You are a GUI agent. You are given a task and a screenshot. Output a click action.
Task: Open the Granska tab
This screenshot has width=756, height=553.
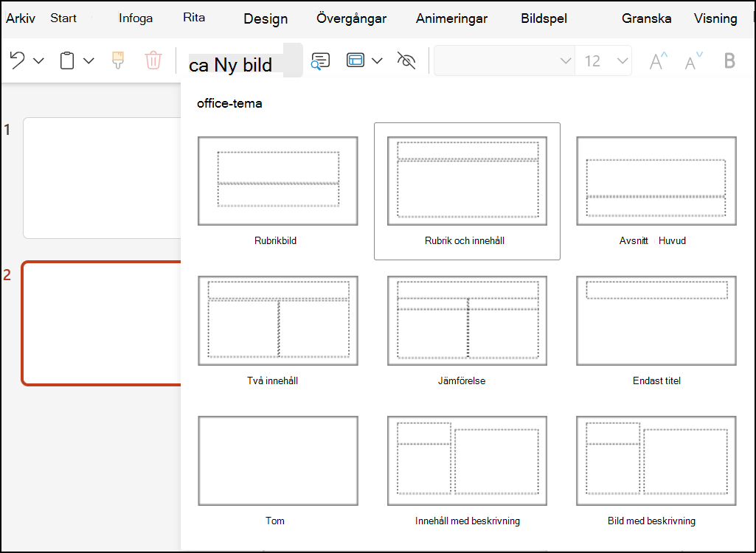click(647, 19)
